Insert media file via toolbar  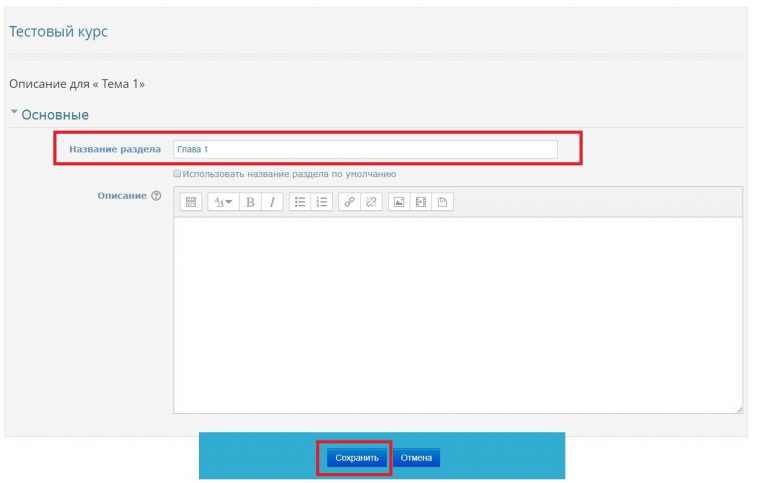click(420, 202)
